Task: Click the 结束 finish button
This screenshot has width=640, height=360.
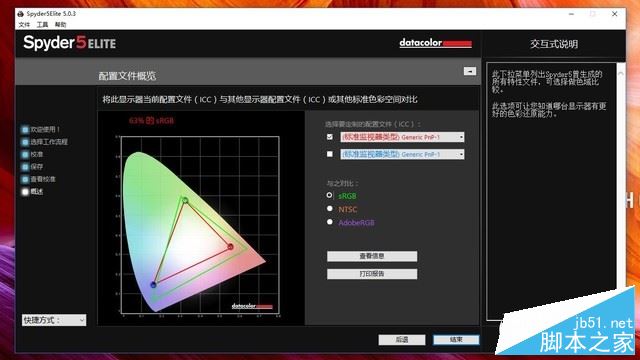Action: (456, 340)
